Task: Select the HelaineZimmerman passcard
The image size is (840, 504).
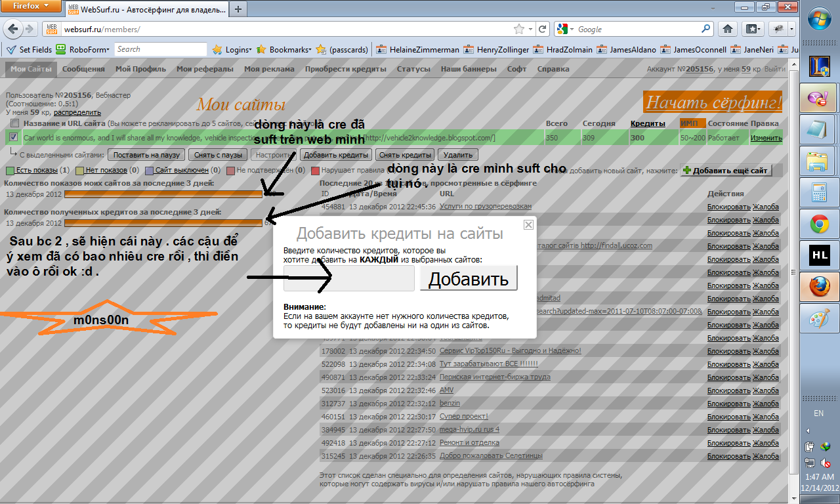Action: pos(417,49)
